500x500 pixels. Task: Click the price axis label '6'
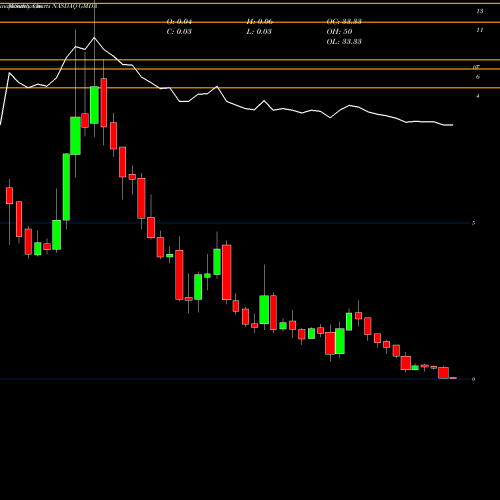coord(478,77)
